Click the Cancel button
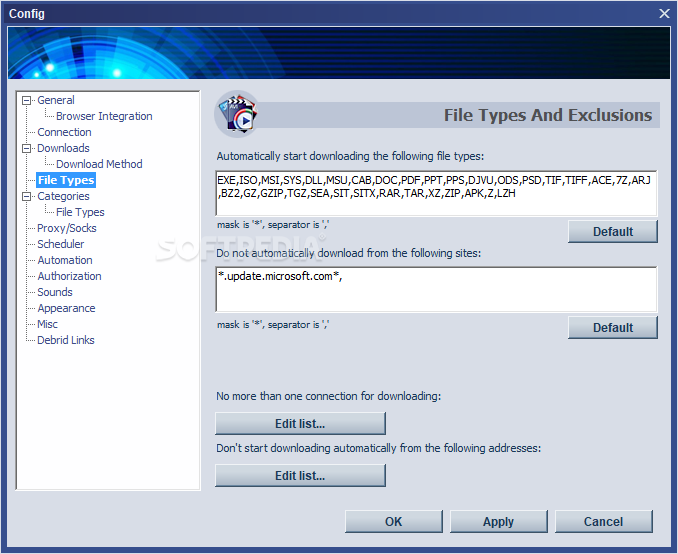 (x=604, y=522)
